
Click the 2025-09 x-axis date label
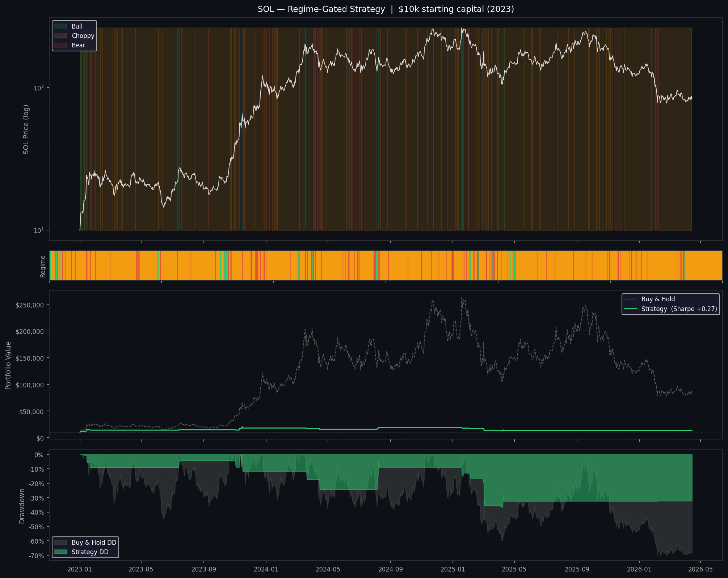point(577,569)
